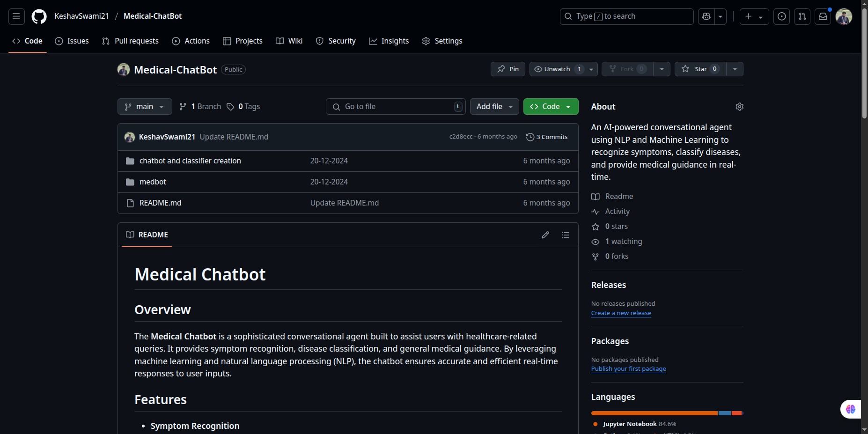Open repository About settings gear

coord(739,107)
